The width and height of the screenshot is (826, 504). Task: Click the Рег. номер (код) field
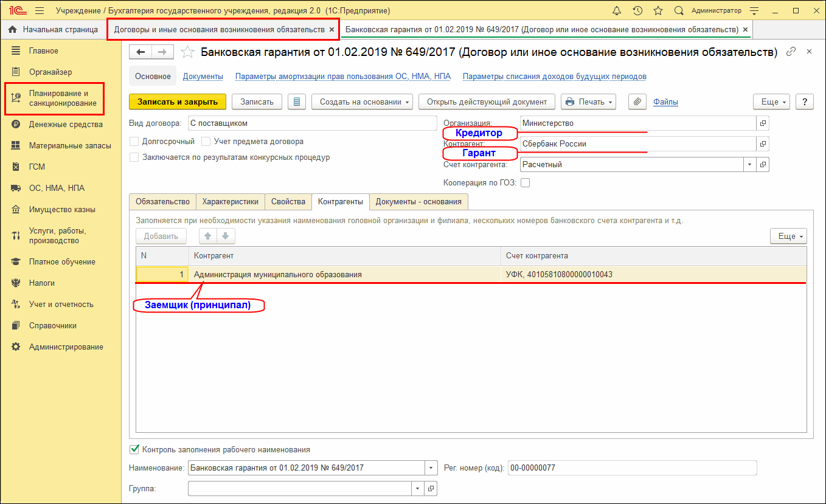click(632, 468)
